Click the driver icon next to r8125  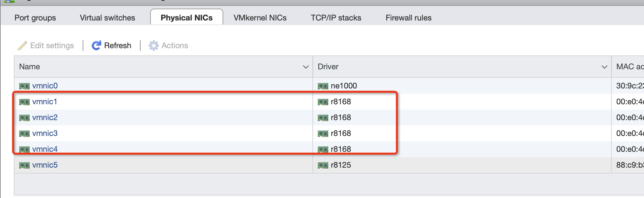point(323,165)
